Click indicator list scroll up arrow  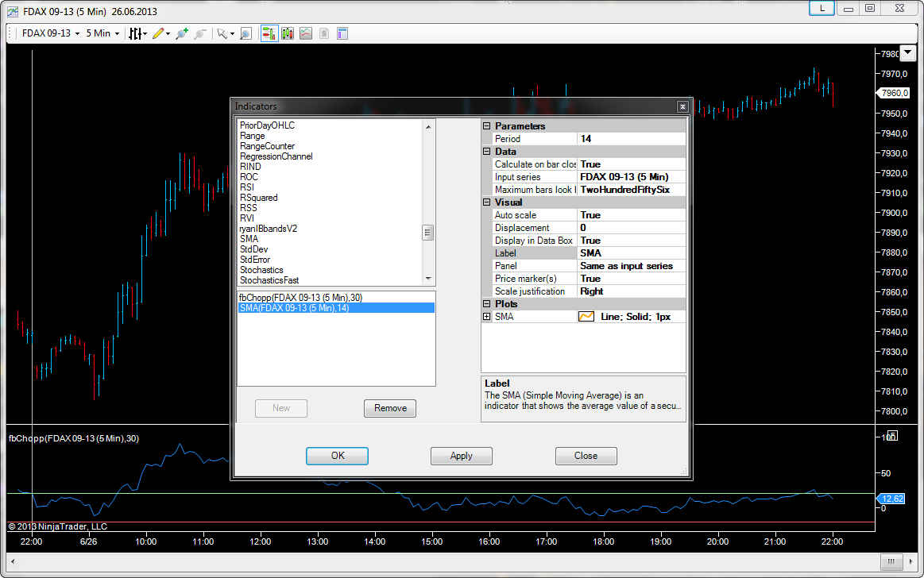coord(428,126)
